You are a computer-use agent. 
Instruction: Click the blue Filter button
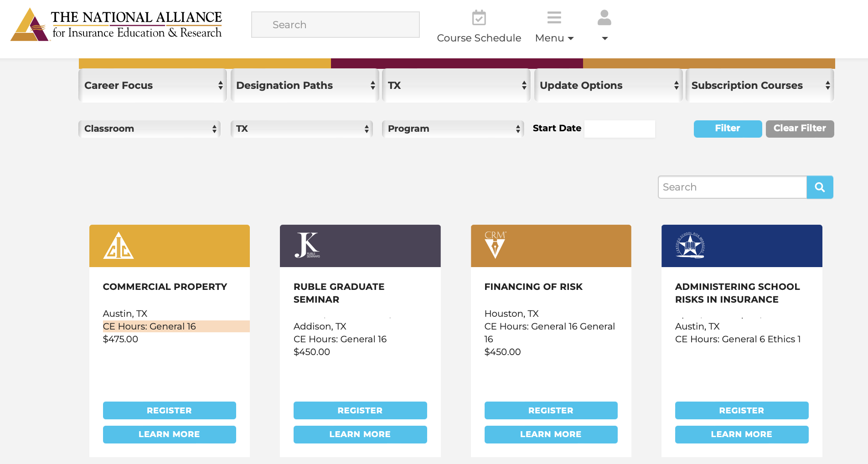coord(728,129)
